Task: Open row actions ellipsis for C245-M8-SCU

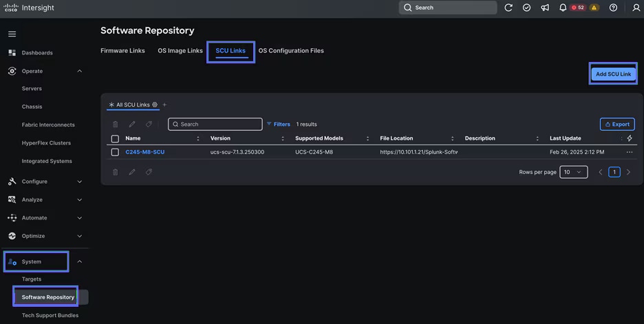Action: point(630,152)
